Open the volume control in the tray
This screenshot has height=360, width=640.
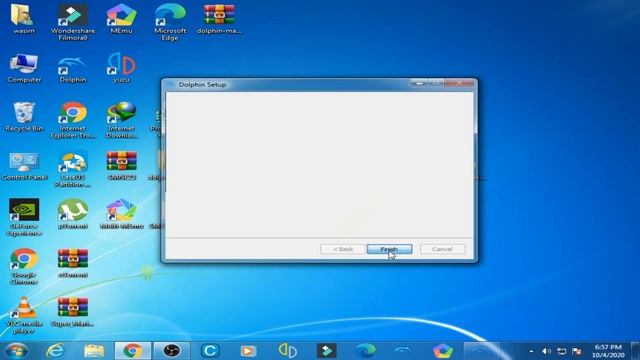point(546,351)
